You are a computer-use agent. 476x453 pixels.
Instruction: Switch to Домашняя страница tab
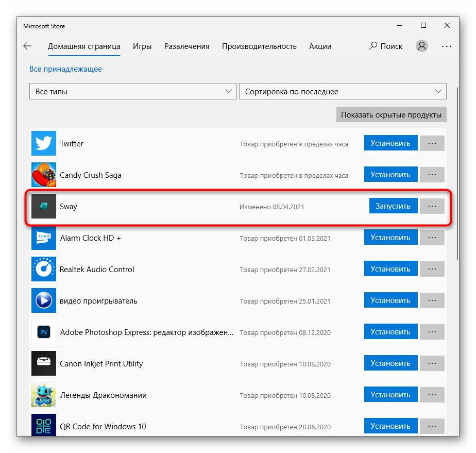click(84, 46)
